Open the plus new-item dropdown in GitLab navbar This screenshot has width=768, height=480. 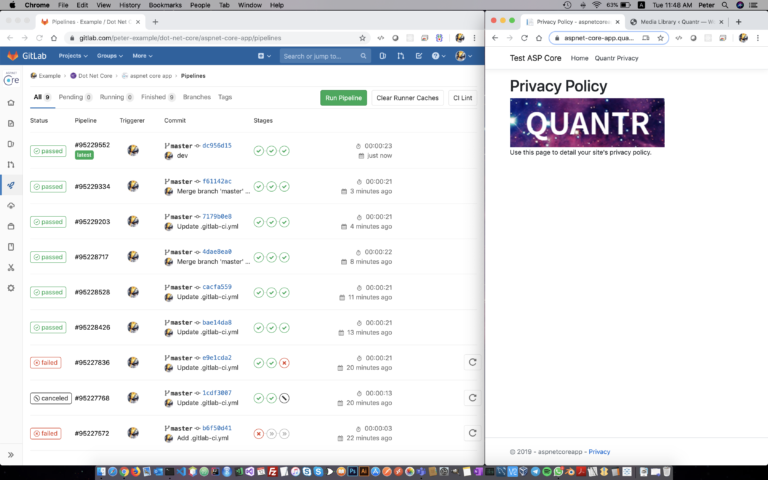point(264,56)
